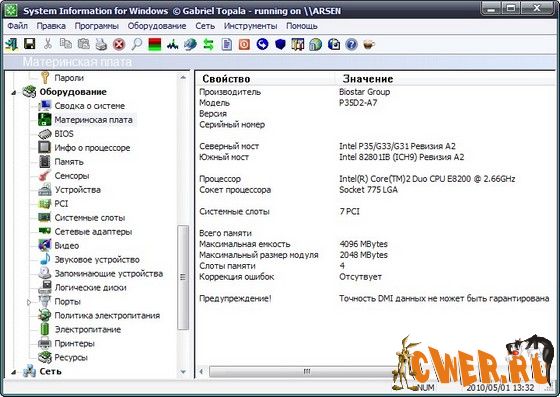Click the 4096 MBytes value

click(x=363, y=244)
